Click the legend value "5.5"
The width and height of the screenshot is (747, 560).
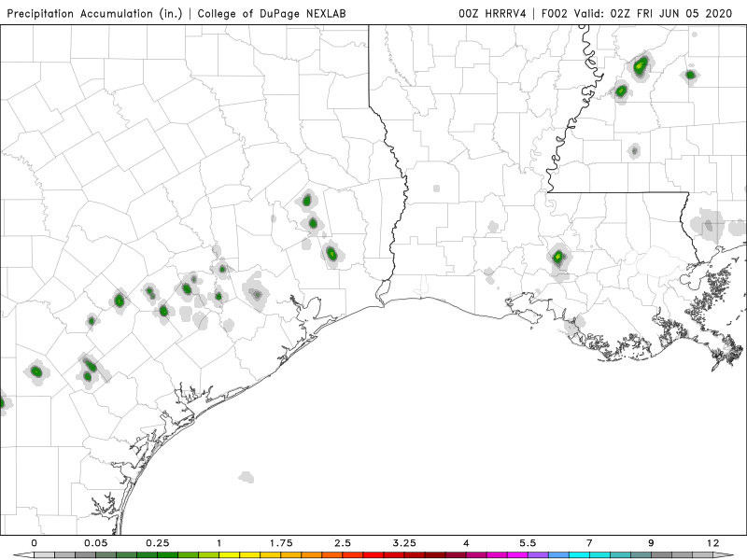[x=528, y=543]
